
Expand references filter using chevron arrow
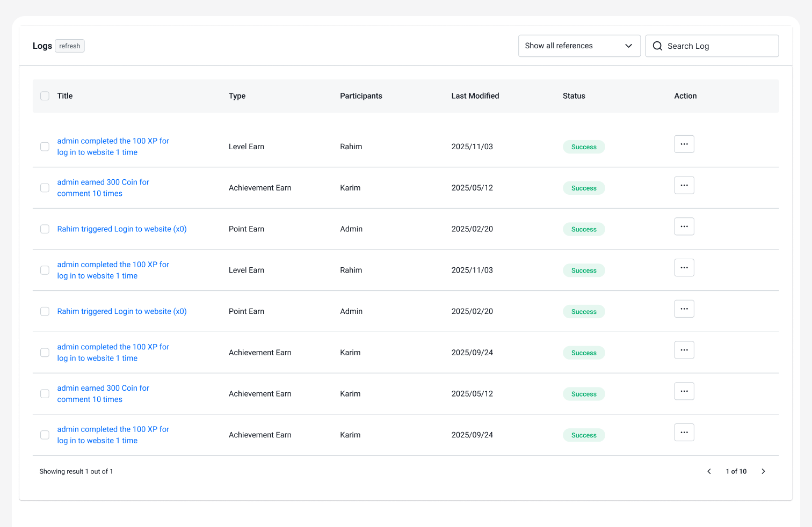[x=628, y=46]
